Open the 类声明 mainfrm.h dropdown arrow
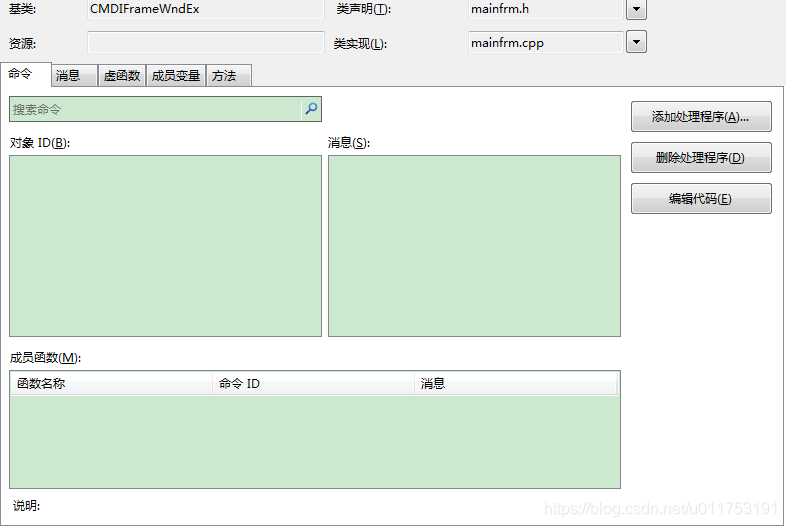Image resolution: width=786 pixels, height=527 pixels. pyautogui.click(x=637, y=9)
